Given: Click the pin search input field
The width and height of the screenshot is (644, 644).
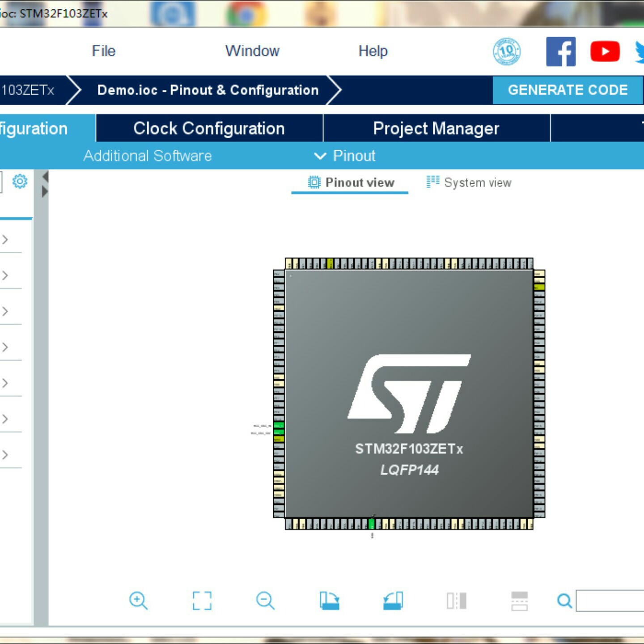Looking at the screenshot, I should pos(610,601).
